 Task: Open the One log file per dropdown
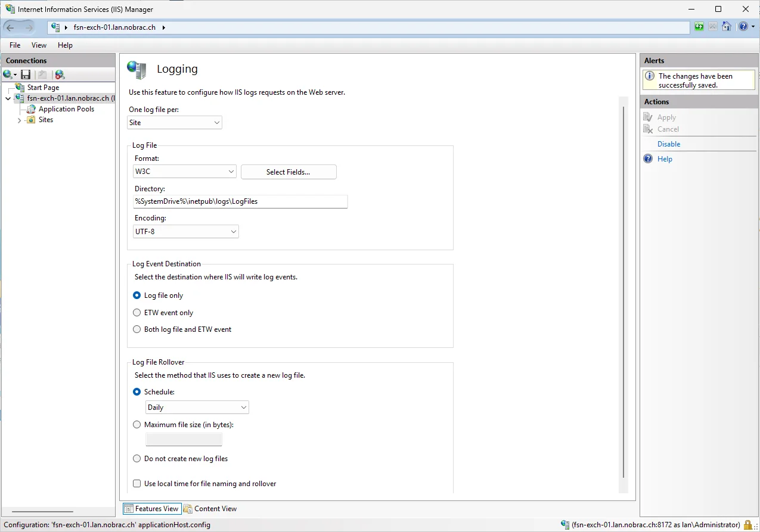175,123
